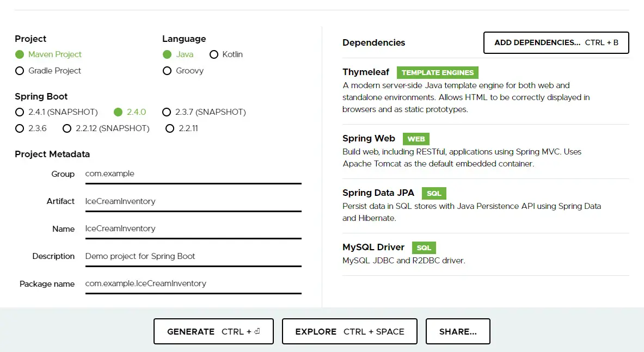644x352 pixels.
Task: Click the Explore button
Action: point(349,331)
